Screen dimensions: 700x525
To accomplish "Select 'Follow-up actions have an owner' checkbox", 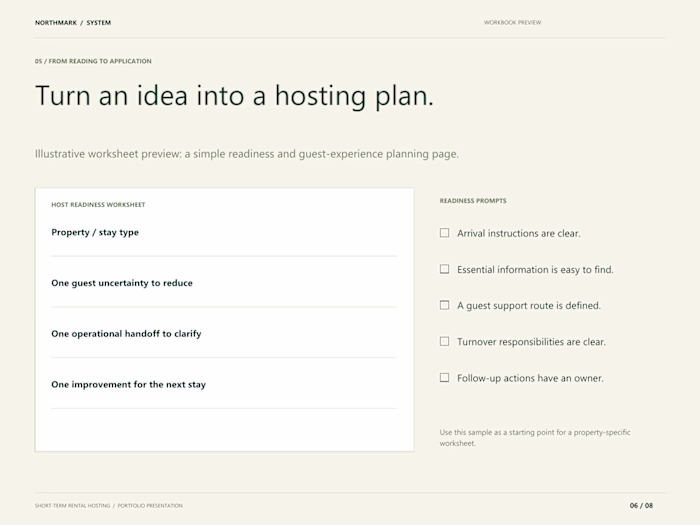I will (445, 378).
